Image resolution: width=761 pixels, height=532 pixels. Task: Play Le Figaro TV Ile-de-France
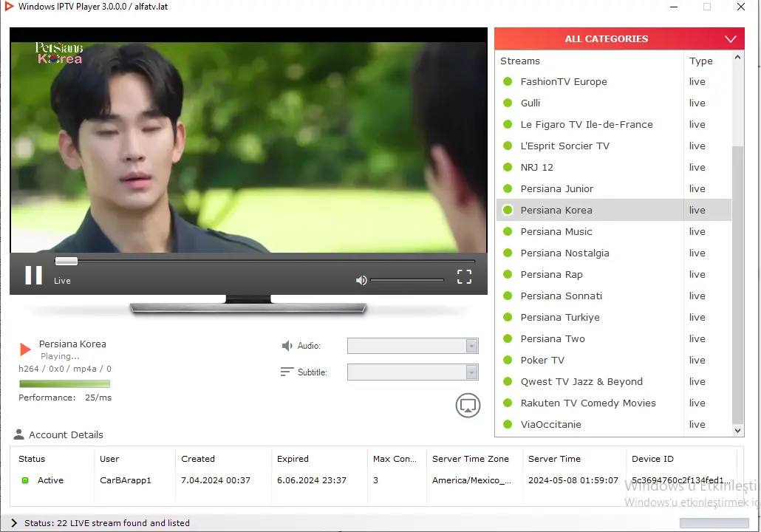[613, 124]
